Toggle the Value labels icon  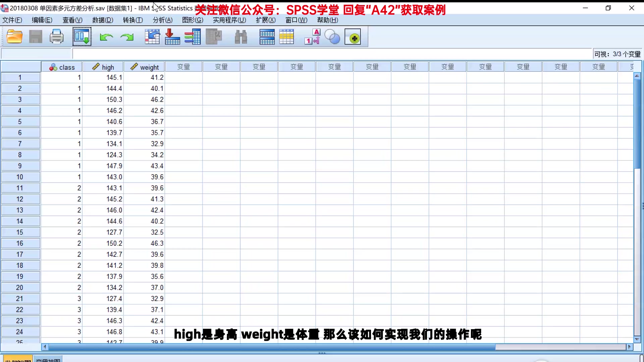312,37
